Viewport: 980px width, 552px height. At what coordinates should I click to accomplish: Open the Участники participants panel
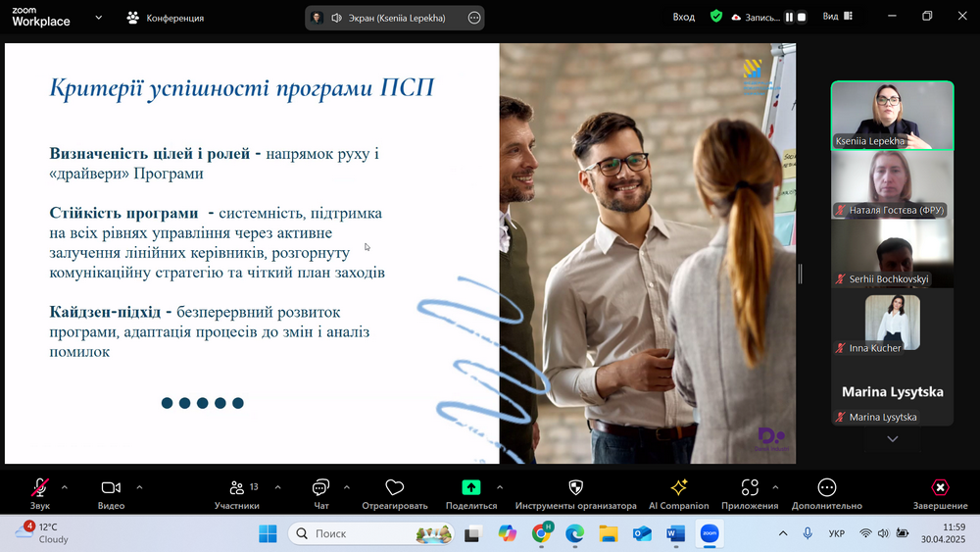236,488
